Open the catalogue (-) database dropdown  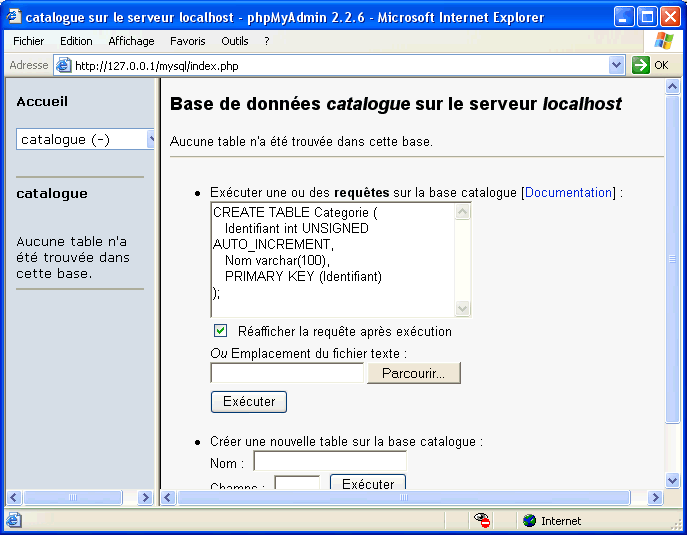[85, 139]
